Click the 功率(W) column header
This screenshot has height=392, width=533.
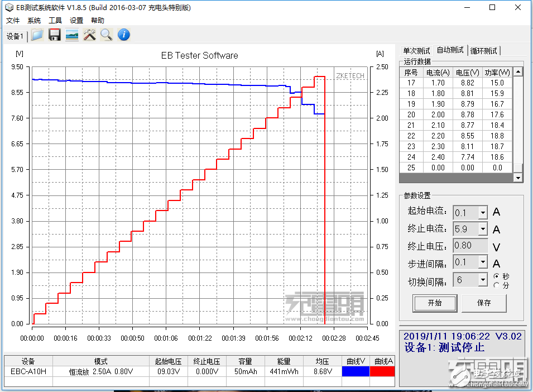(x=497, y=73)
